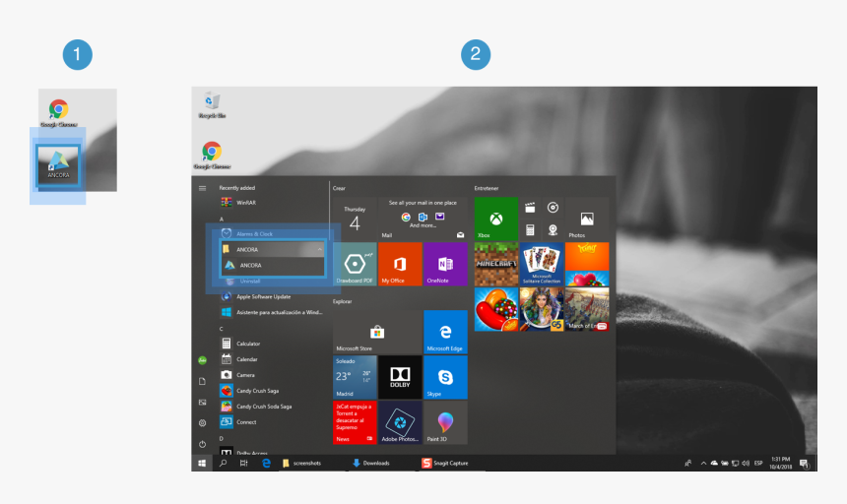
Task: Open the Candy Crush Saga tile
Action: coord(495,309)
